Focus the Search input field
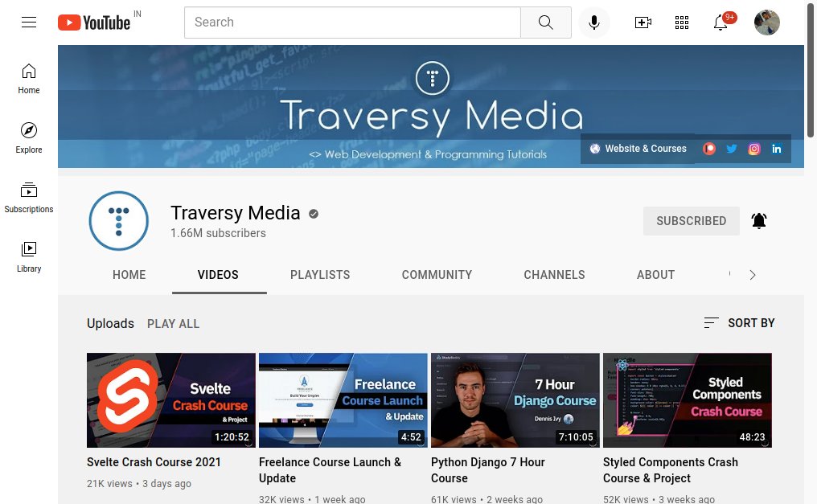817x504 pixels. click(352, 23)
